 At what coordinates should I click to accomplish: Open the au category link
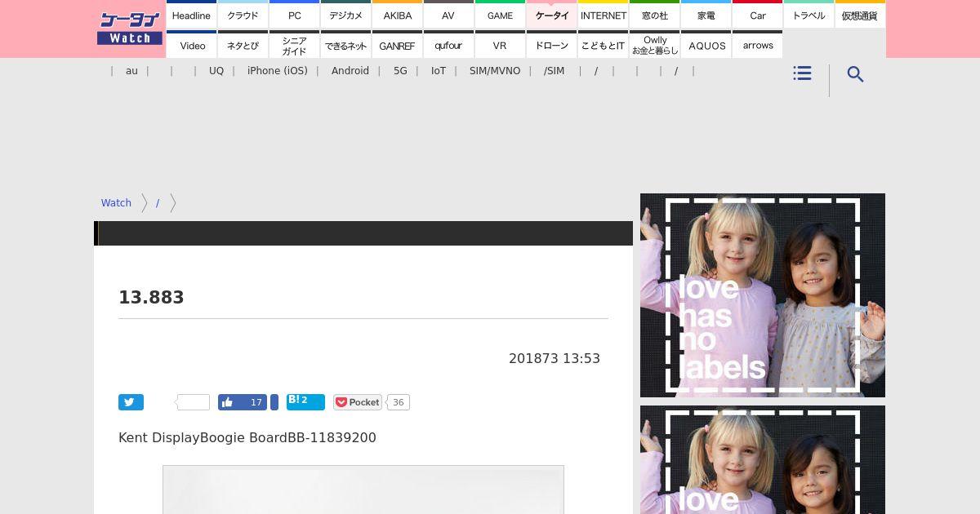[x=131, y=71]
